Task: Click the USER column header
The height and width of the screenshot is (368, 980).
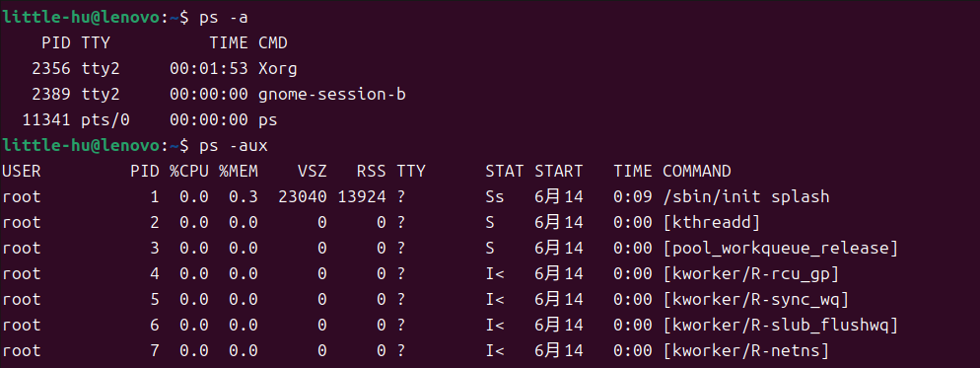Action: 22,172
